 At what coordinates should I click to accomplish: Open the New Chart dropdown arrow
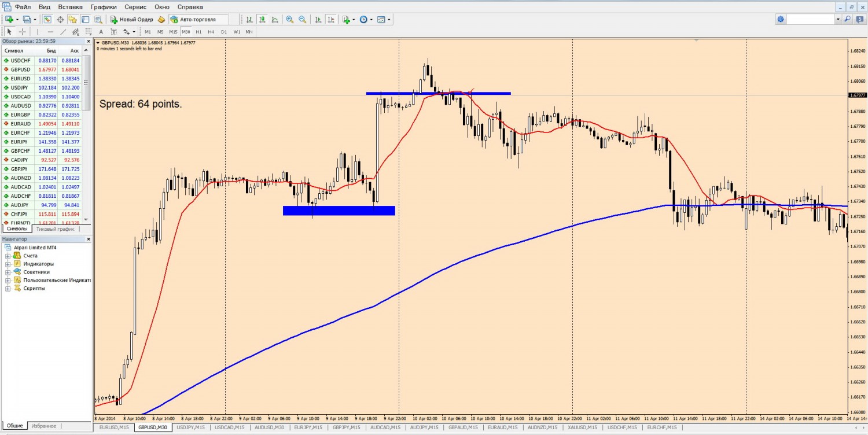pos(17,19)
